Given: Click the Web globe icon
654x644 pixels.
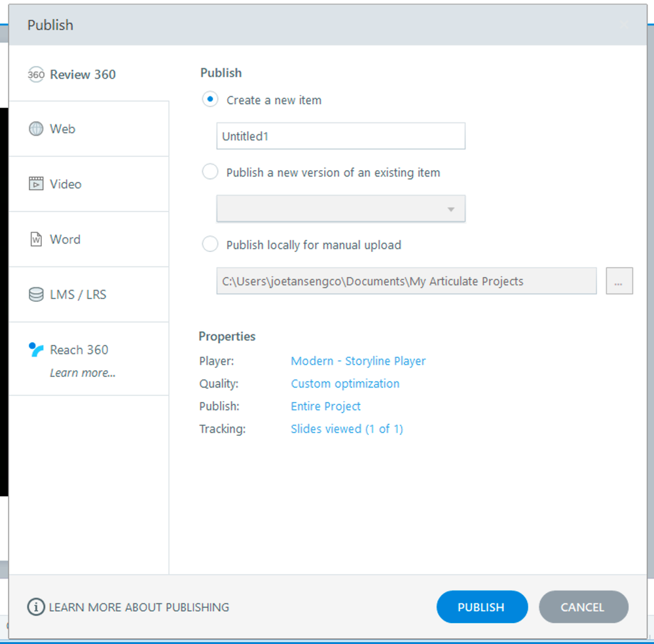Looking at the screenshot, I should coord(36,129).
